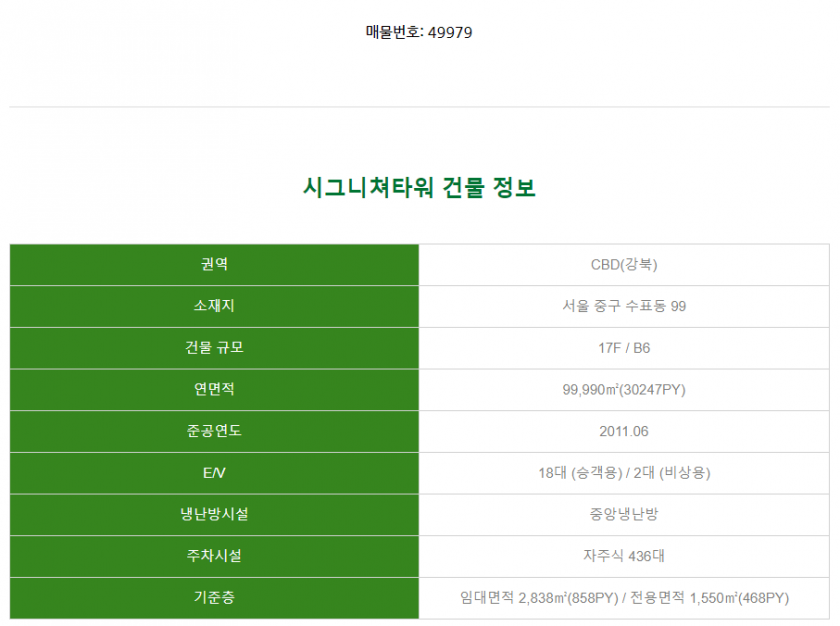Click the 권역 label cell
The height and width of the screenshot is (626, 840).
click(214, 265)
